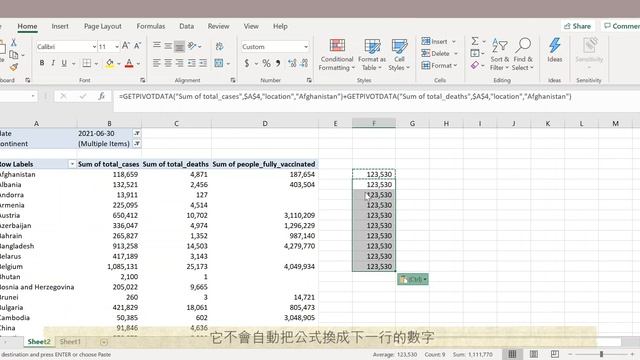Increase font size with the large A icon
Screen dimensions: 640x360
click(126, 46)
